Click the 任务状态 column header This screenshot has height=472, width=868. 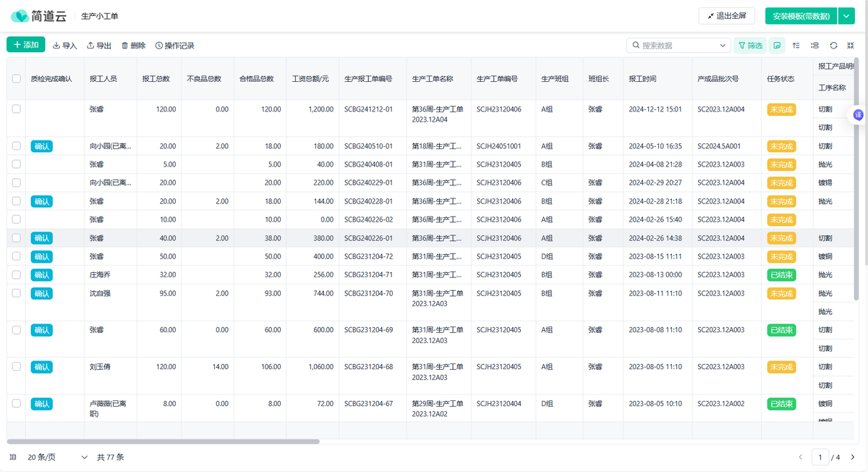pos(780,78)
